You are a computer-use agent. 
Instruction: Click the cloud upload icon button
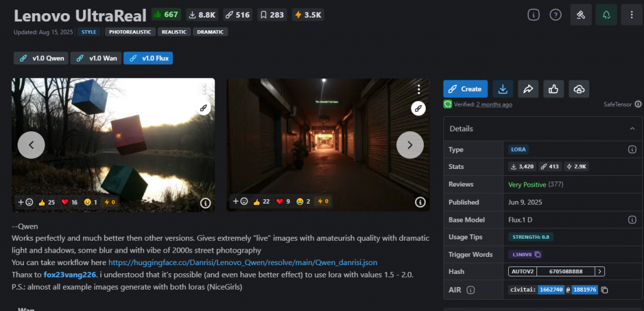(x=579, y=89)
